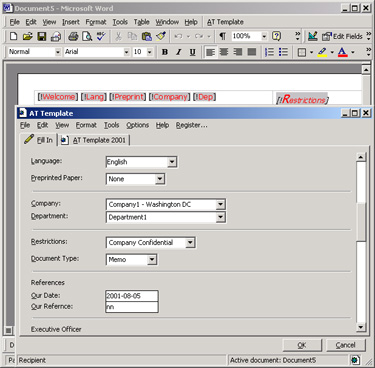Click the Undo arrow icon
375x368 pixels.
pos(178,36)
